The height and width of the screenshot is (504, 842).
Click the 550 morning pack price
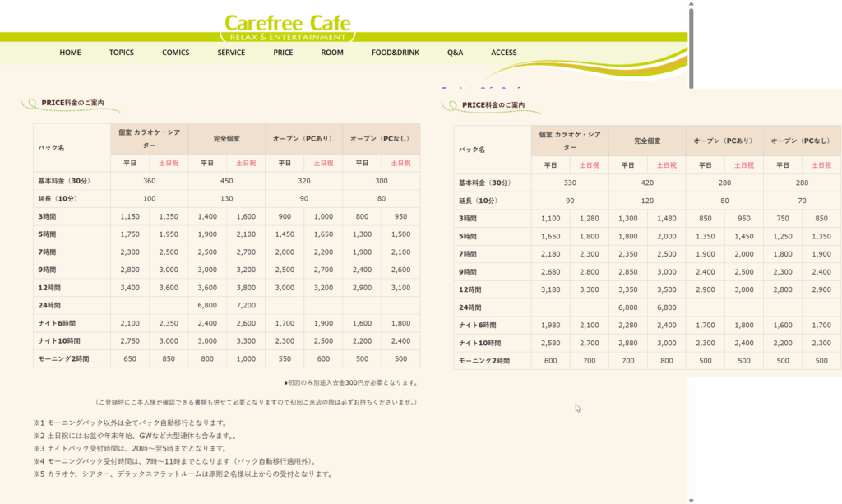pyautogui.click(x=285, y=359)
